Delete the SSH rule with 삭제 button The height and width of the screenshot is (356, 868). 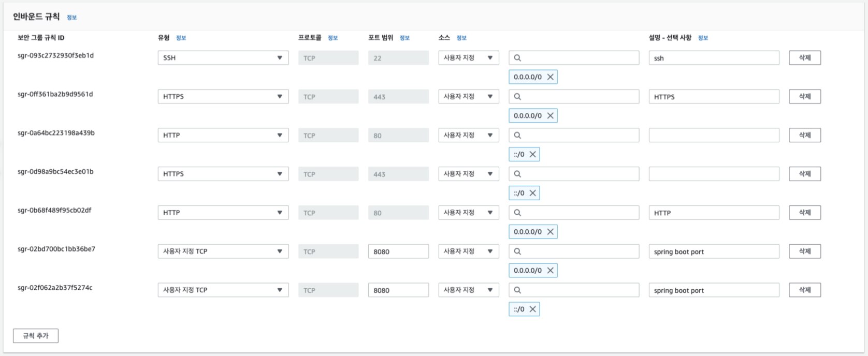click(x=805, y=58)
